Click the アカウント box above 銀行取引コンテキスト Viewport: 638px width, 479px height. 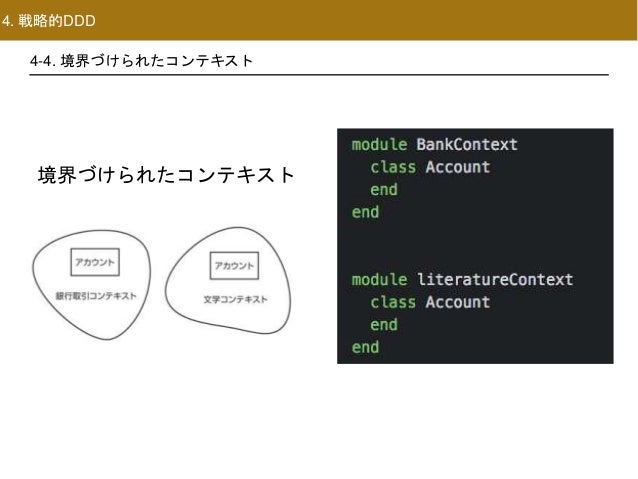pyautogui.click(x=95, y=262)
